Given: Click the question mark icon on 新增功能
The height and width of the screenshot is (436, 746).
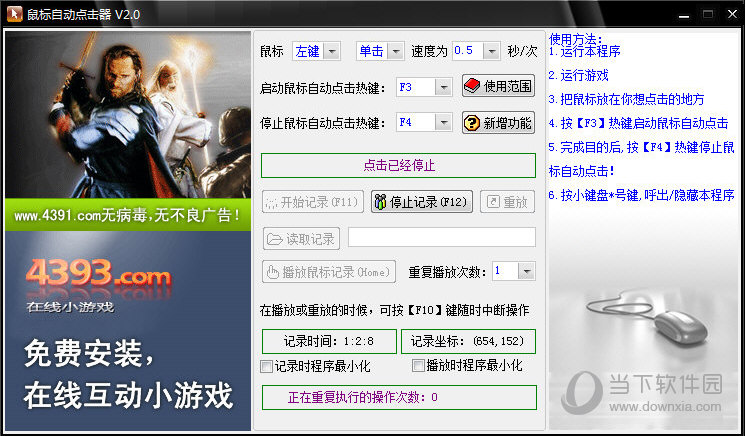Looking at the screenshot, I should tap(473, 123).
